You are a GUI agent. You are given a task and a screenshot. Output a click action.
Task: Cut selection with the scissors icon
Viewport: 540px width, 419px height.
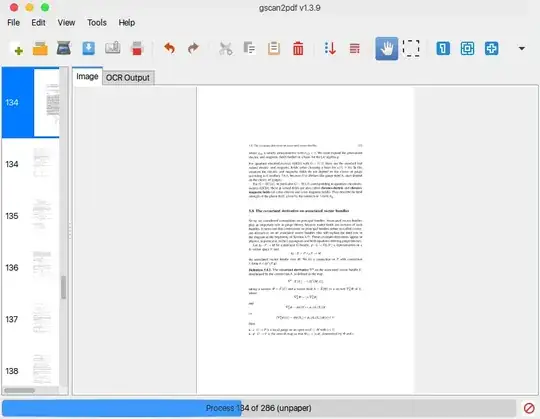pyautogui.click(x=226, y=49)
